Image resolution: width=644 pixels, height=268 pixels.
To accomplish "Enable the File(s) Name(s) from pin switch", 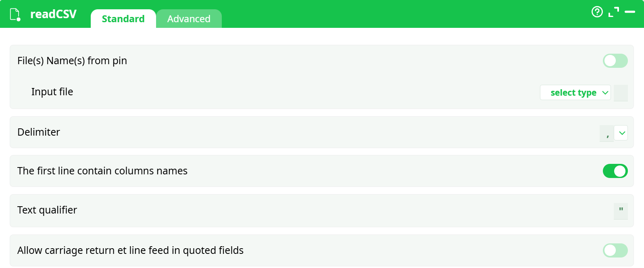I will click(x=615, y=61).
